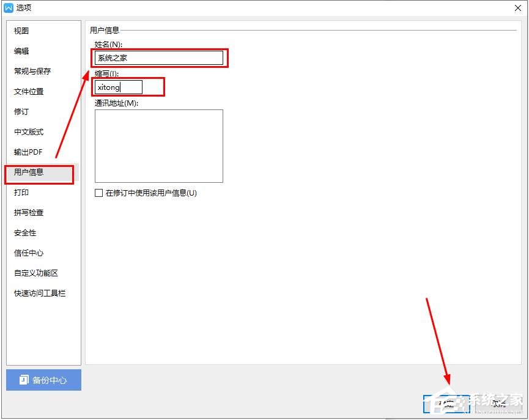The width and height of the screenshot is (529, 420).
Task: Click the 确定 confirm button
Action: [x=446, y=403]
